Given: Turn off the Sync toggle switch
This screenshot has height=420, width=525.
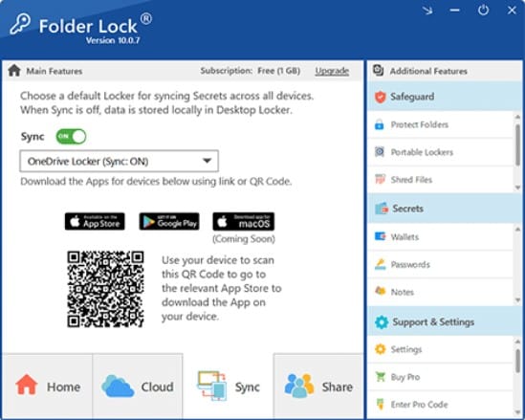Looking at the screenshot, I should (71, 136).
